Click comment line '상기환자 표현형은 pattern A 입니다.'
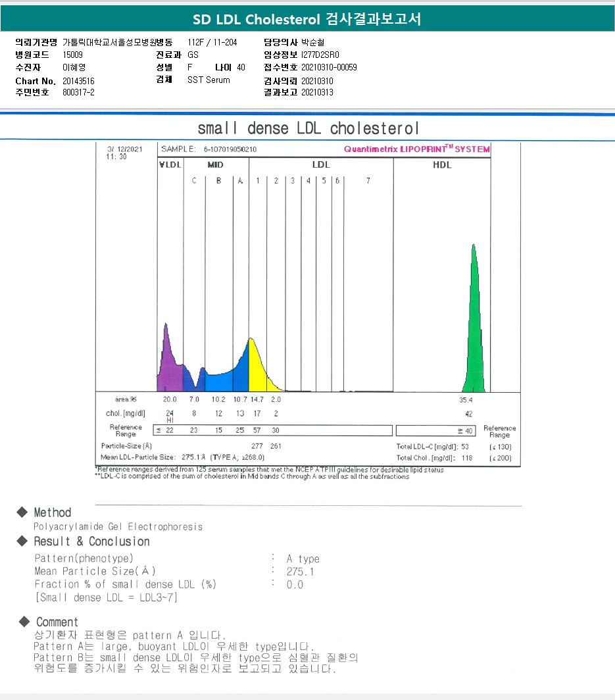This screenshot has height=700, width=615. pos(130,635)
